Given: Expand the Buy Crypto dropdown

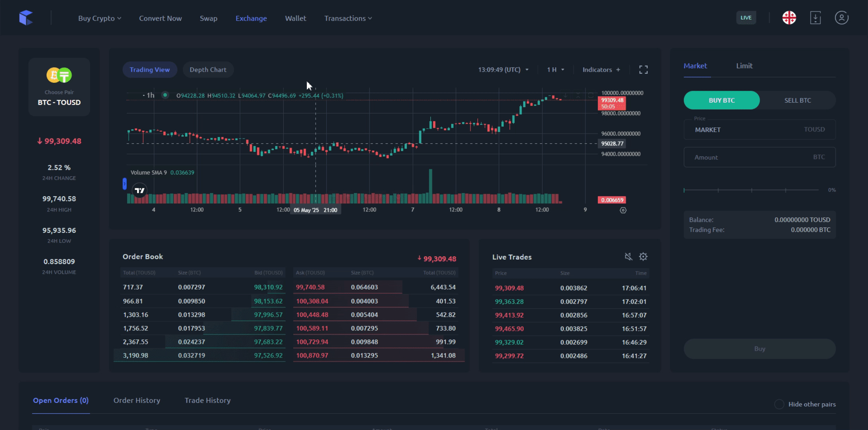Looking at the screenshot, I should coord(100,18).
